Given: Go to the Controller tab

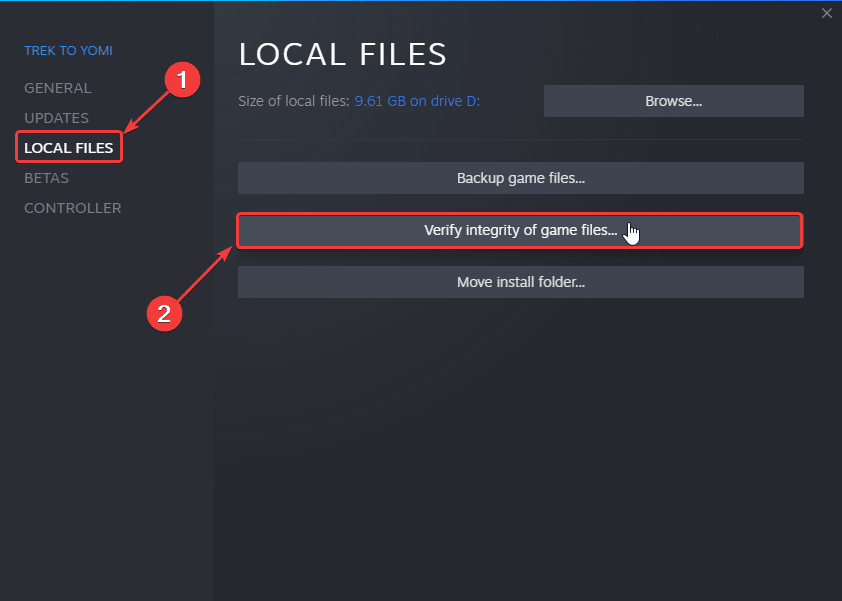Looking at the screenshot, I should click(72, 208).
